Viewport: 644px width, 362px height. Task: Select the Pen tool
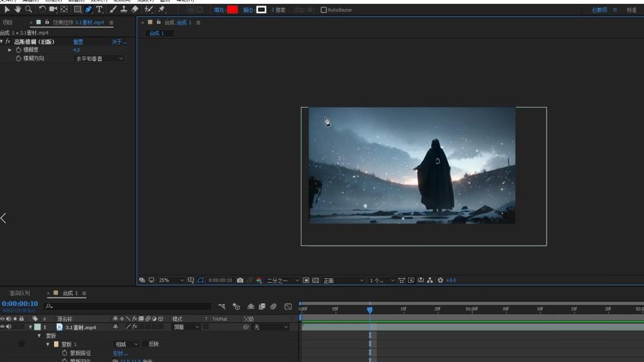coord(88,10)
